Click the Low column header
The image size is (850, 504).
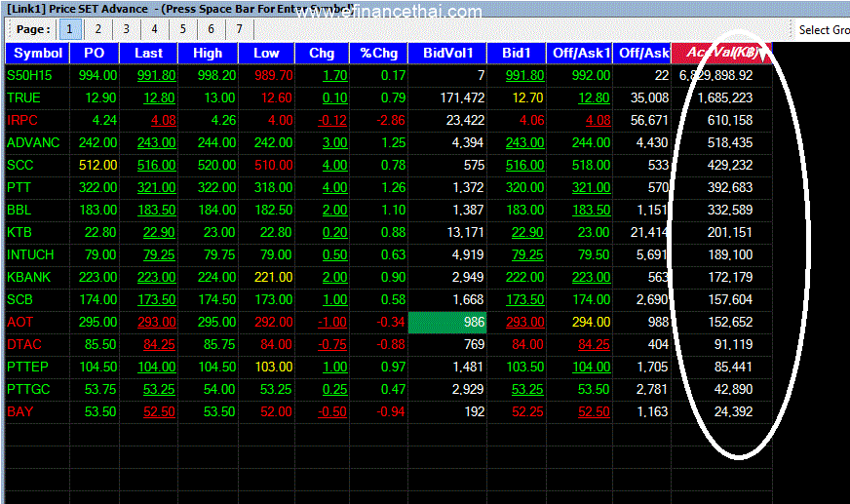pyautogui.click(x=266, y=53)
